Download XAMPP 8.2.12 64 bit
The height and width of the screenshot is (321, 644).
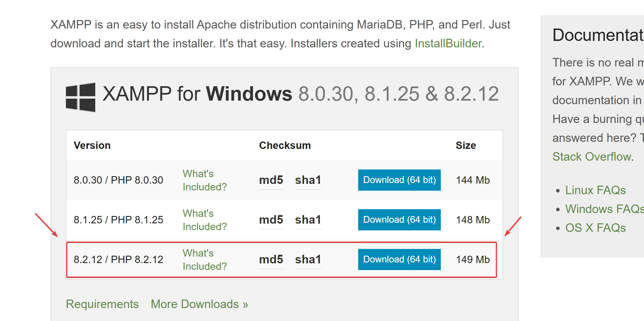[399, 260]
